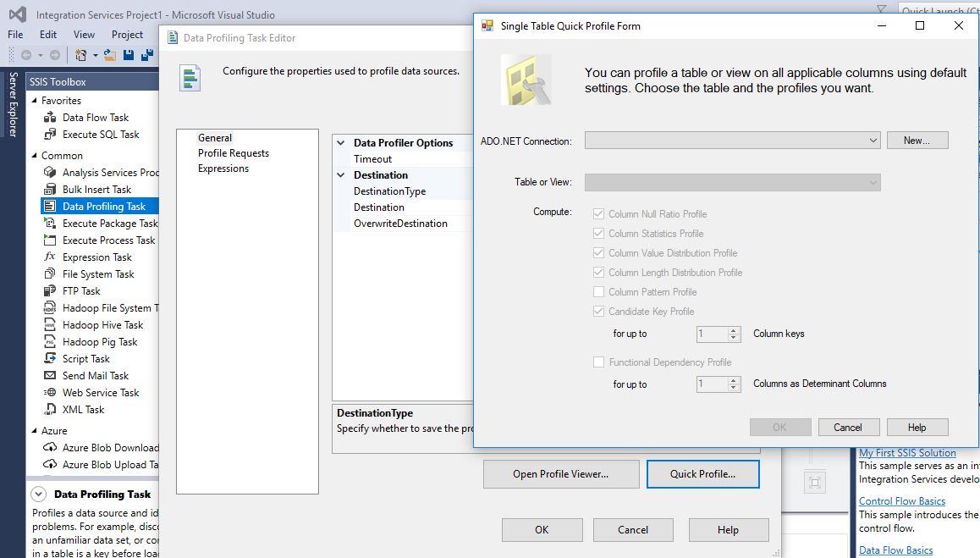The height and width of the screenshot is (558, 980).
Task: Click the Save toolbar icon
Action: coord(128,55)
